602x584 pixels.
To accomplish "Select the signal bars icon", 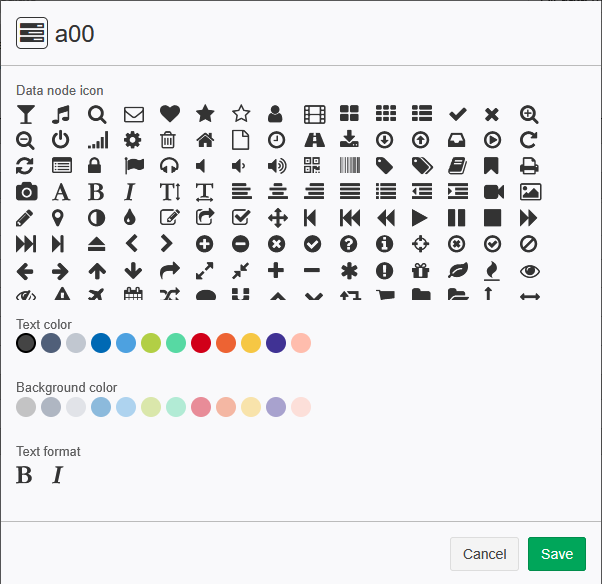I will pyautogui.click(x=98, y=140).
